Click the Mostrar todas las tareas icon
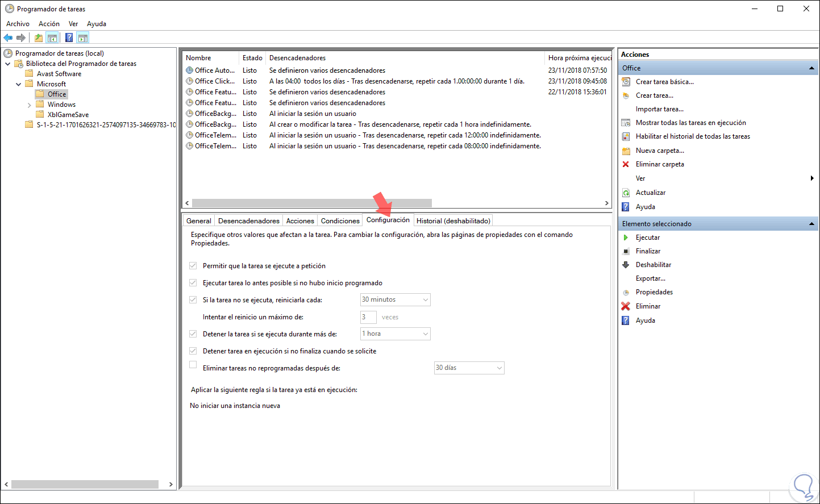Screen dimensions: 820x504 626,123
